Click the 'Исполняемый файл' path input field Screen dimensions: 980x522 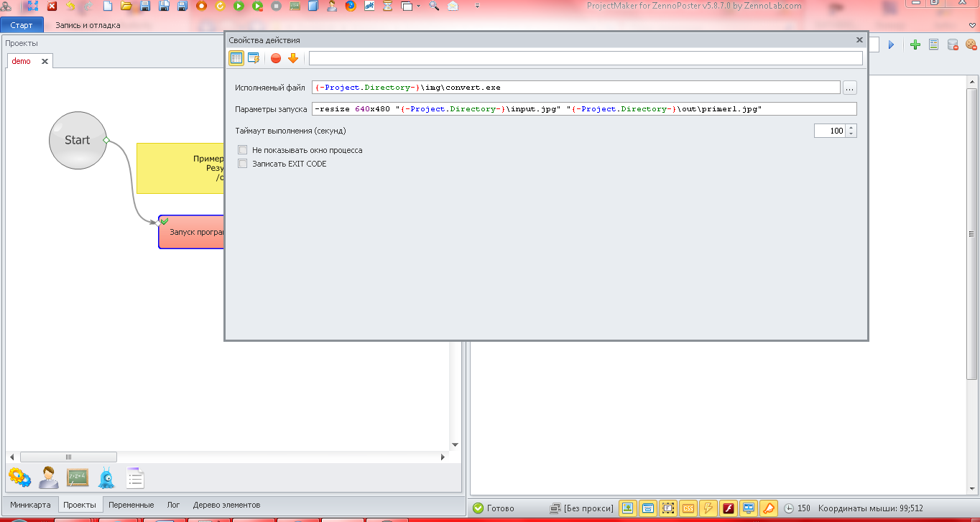[x=576, y=88]
